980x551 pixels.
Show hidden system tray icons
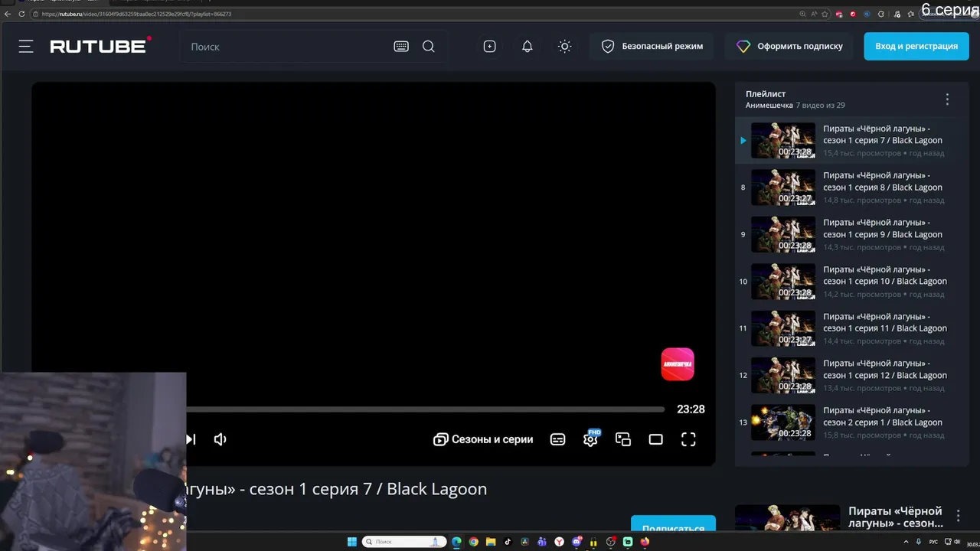tap(907, 542)
